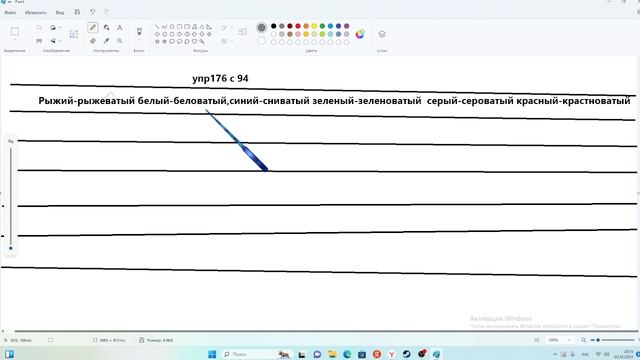Select secondary Color 2 circle

(x=262, y=41)
